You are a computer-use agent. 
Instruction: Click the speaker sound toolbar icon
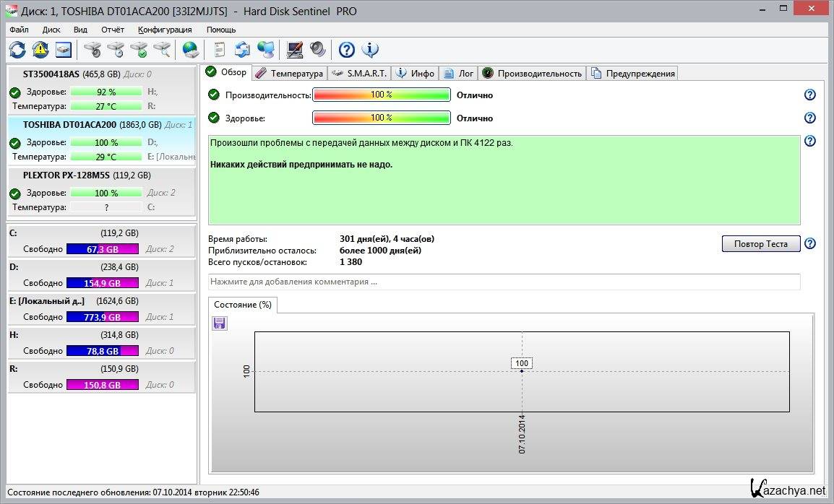click(318, 50)
